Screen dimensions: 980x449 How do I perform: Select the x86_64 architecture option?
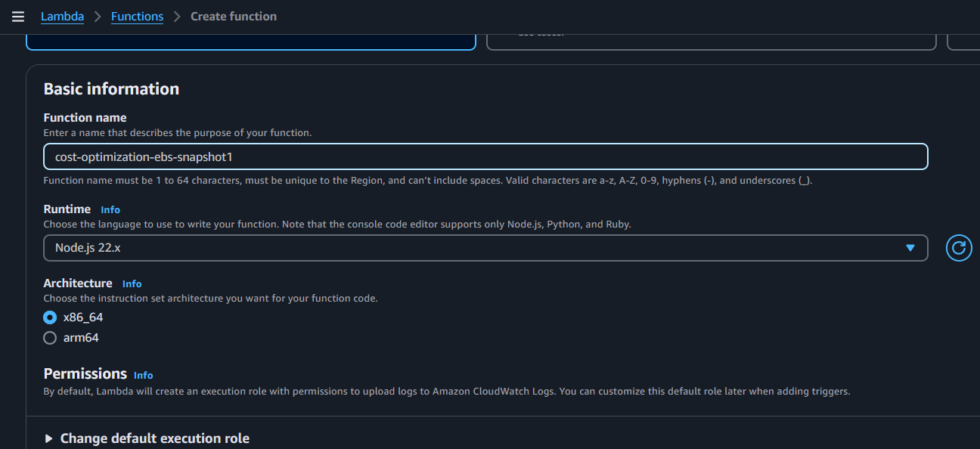[x=73, y=317]
